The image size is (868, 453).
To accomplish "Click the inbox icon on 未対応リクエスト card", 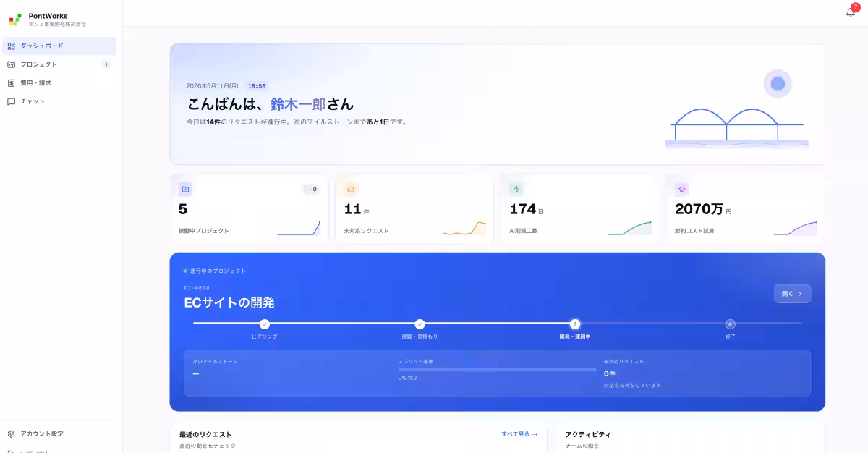I will point(351,189).
